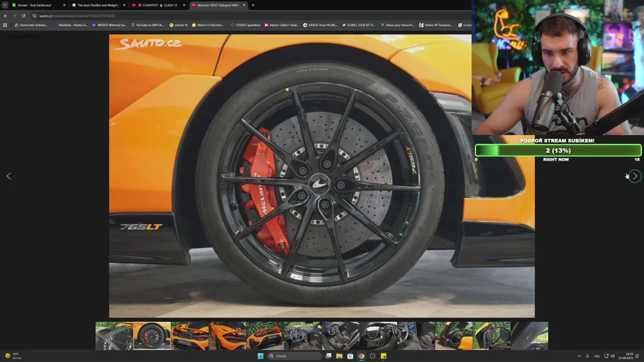Select tenth thumbnail with open door

[x=454, y=336]
